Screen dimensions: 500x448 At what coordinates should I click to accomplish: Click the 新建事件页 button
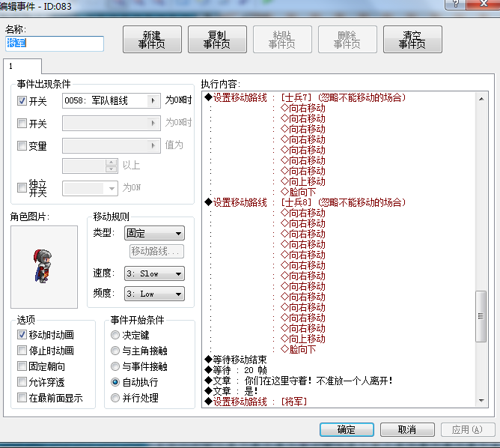pos(152,40)
